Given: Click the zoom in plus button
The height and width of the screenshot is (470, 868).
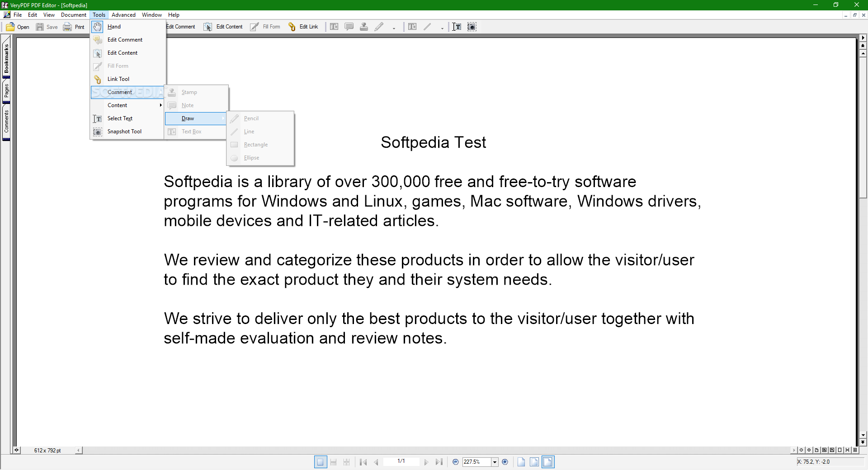Looking at the screenshot, I should coord(505,462).
